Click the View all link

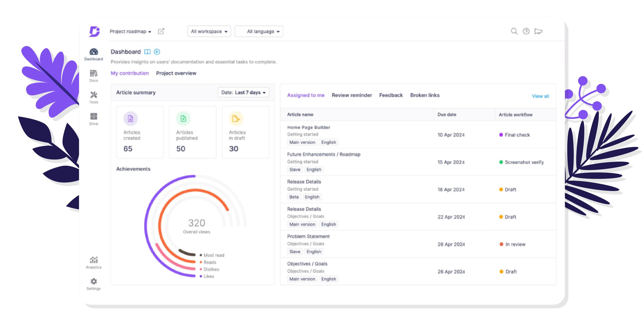tap(540, 96)
